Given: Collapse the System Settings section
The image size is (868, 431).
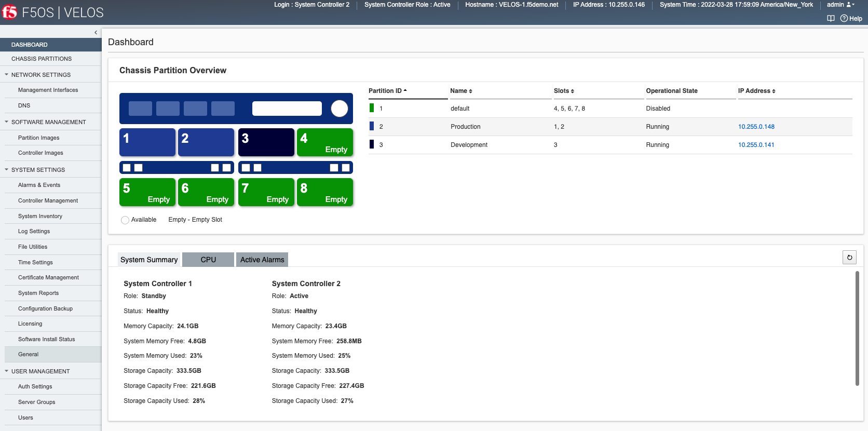Looking at the screenshot, I should pos(7,170).
